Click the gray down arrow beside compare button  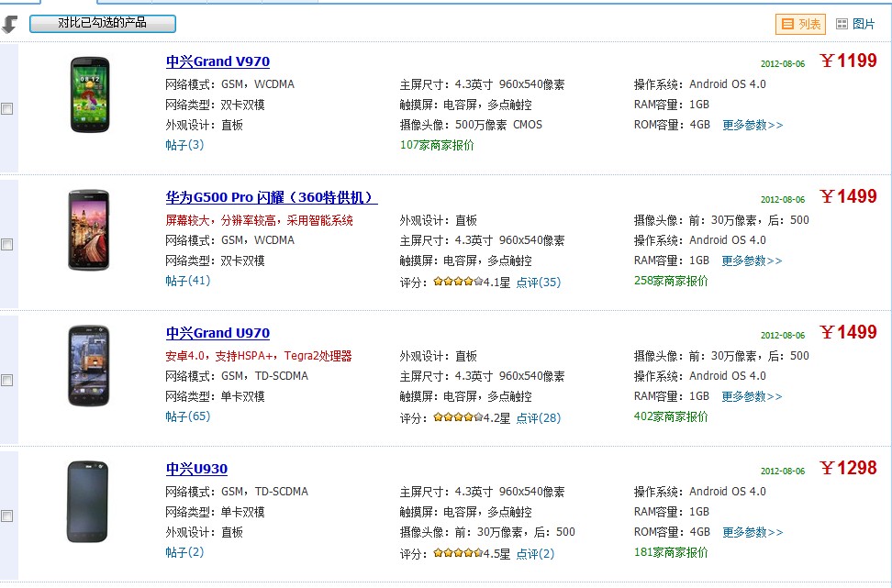[10, 24]
